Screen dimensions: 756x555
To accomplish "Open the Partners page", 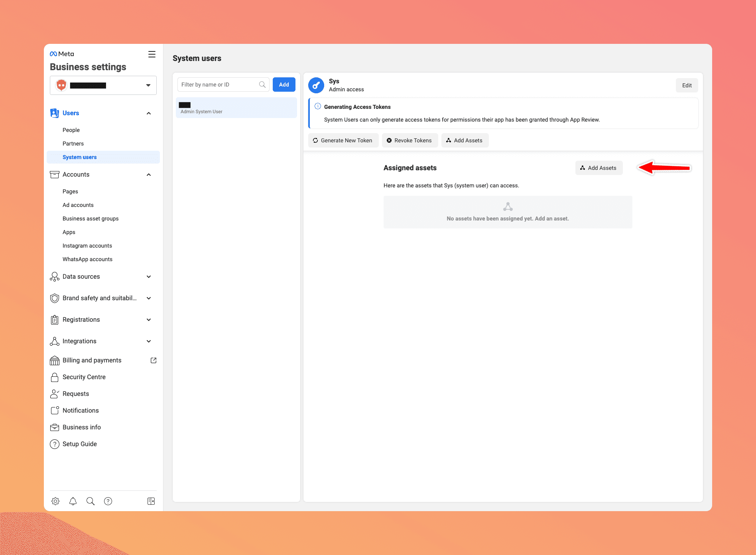I will pyautogui.click(x=73, y=144).
